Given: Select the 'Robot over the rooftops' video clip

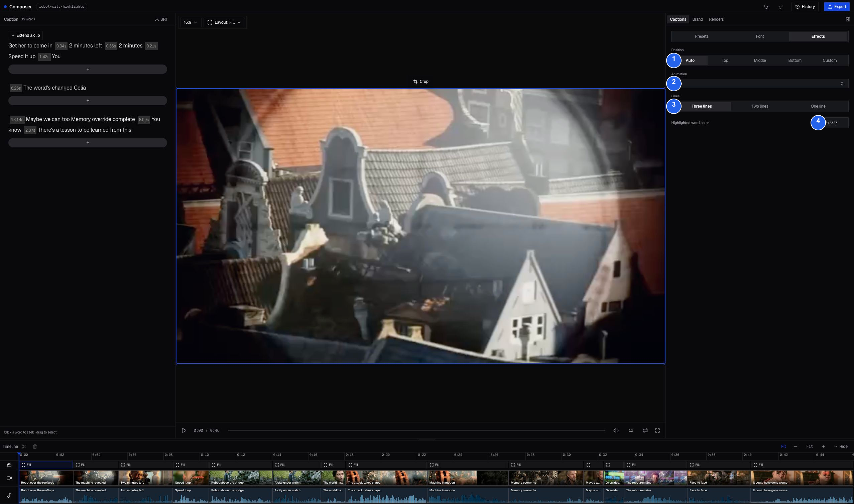Looking at the screenshot, I should 46,478.
